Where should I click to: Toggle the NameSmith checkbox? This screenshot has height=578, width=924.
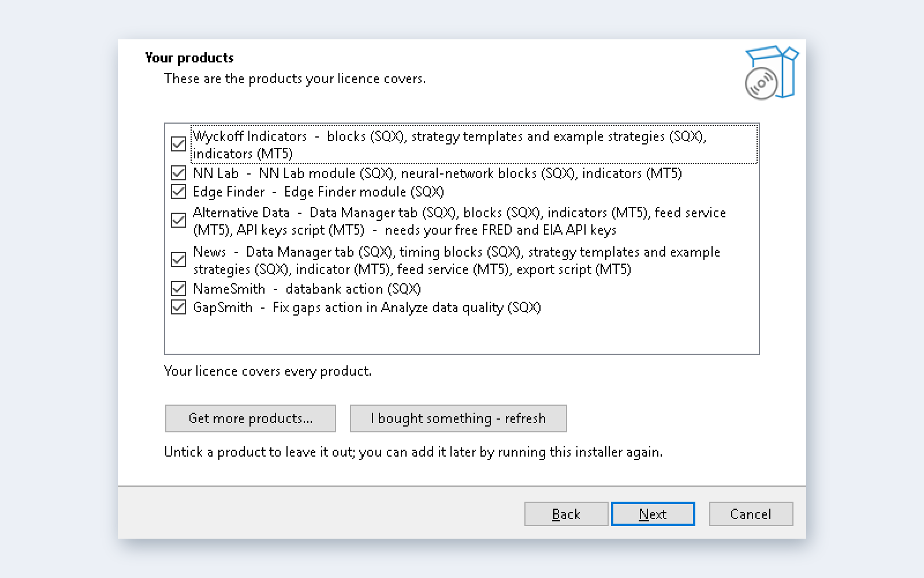tap(178, 288)
